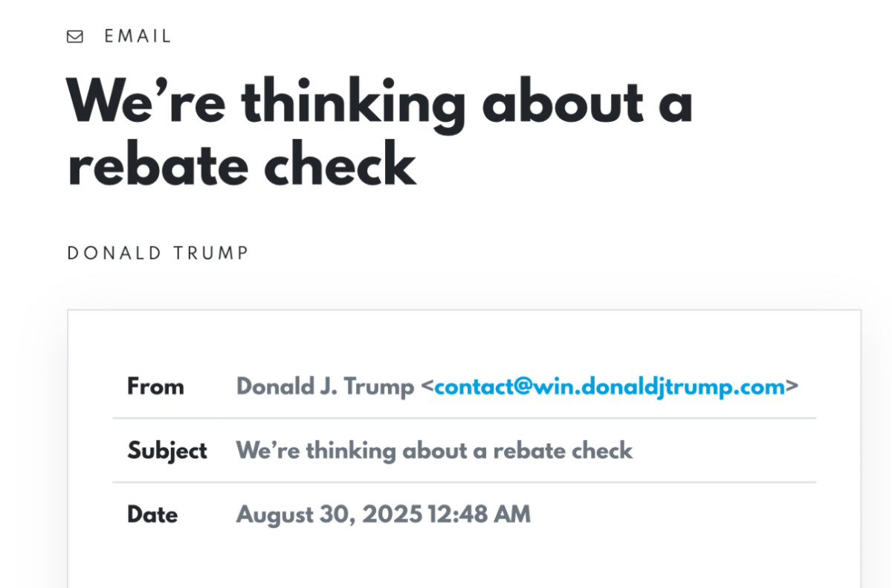Click the bold "From" field label
The width and height of the screenshot is (892, 588).
click(155, 387)
